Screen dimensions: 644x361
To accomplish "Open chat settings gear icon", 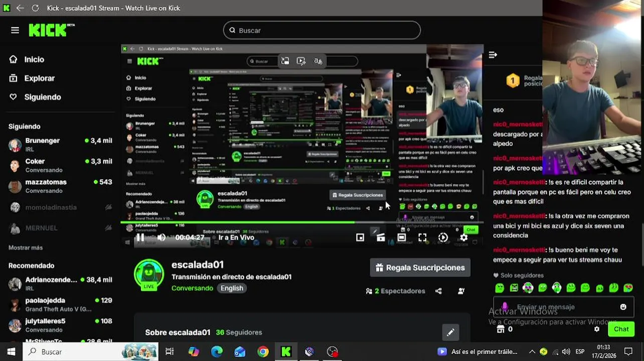I will pyautogui.click(x=596, y=329).
